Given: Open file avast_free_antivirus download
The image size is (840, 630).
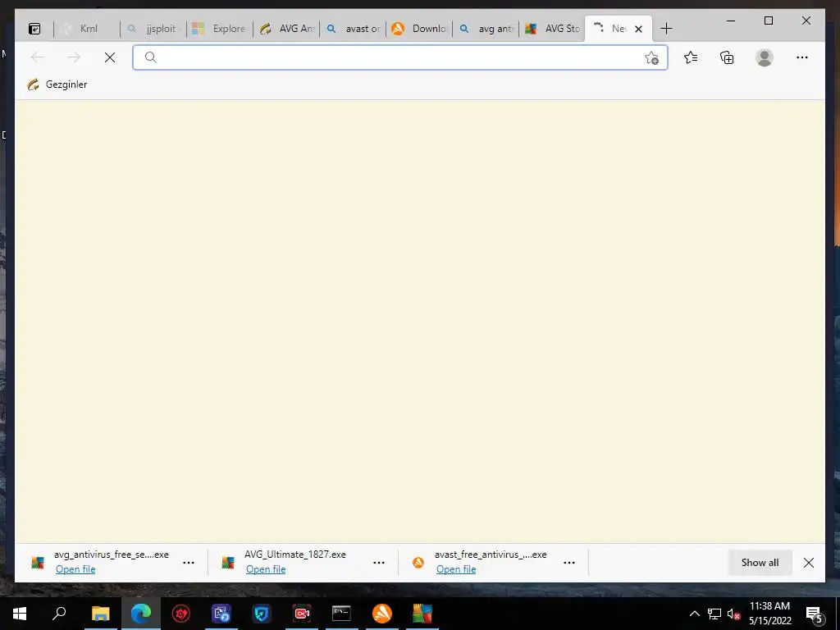Looking at the screenshot, I should coord(456,569).
